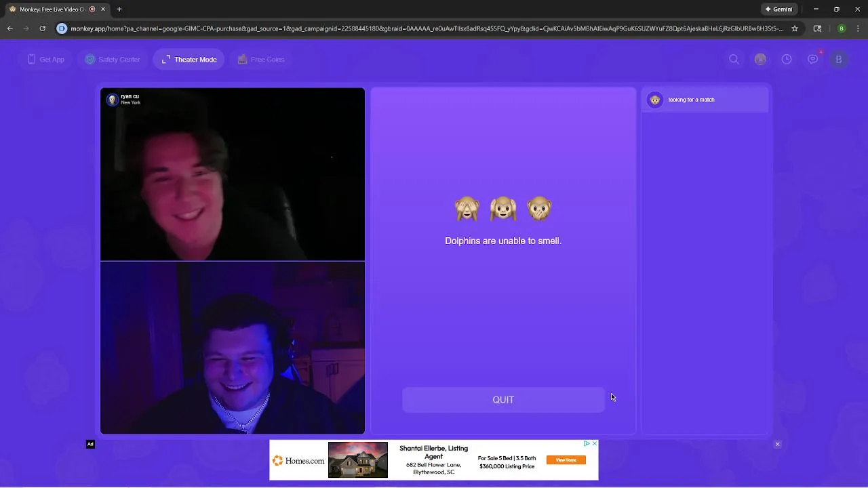Click ryan cu's profile avatar
This screenshot has height=488, width=868.
[x=113, y=100]
